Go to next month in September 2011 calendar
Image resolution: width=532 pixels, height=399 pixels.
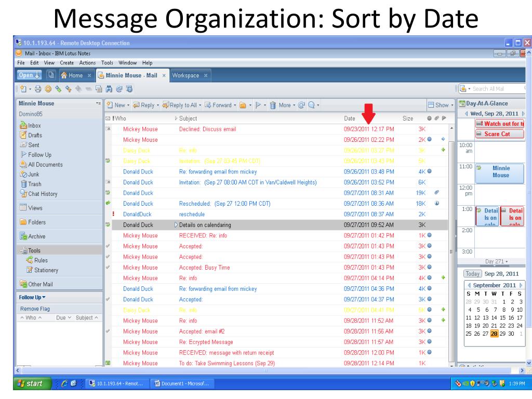[521, 285]
